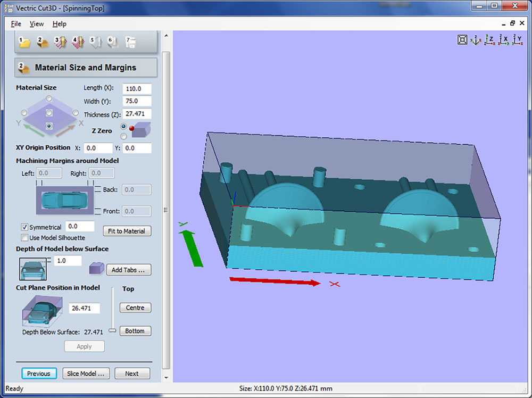Click the cut plane position value field
The height and width of the screenshot is (398, 532).
pyautogui.click(x=85, y=308)
